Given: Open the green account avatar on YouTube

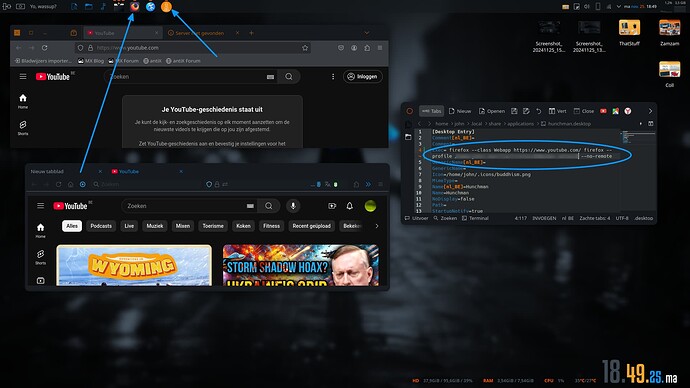Looking at the screenshot, I should [x=371, y=206].
